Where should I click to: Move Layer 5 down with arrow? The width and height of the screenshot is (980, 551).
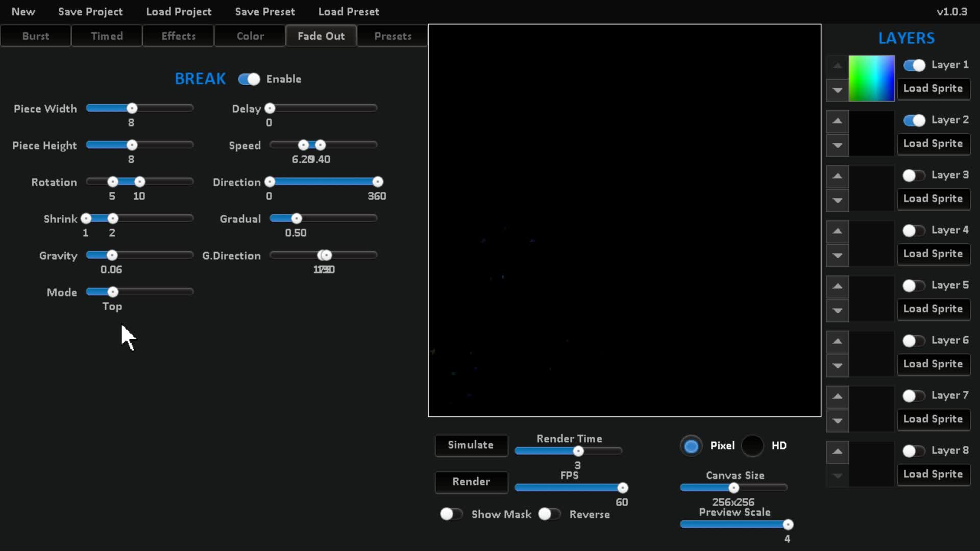tap(837, 310)
